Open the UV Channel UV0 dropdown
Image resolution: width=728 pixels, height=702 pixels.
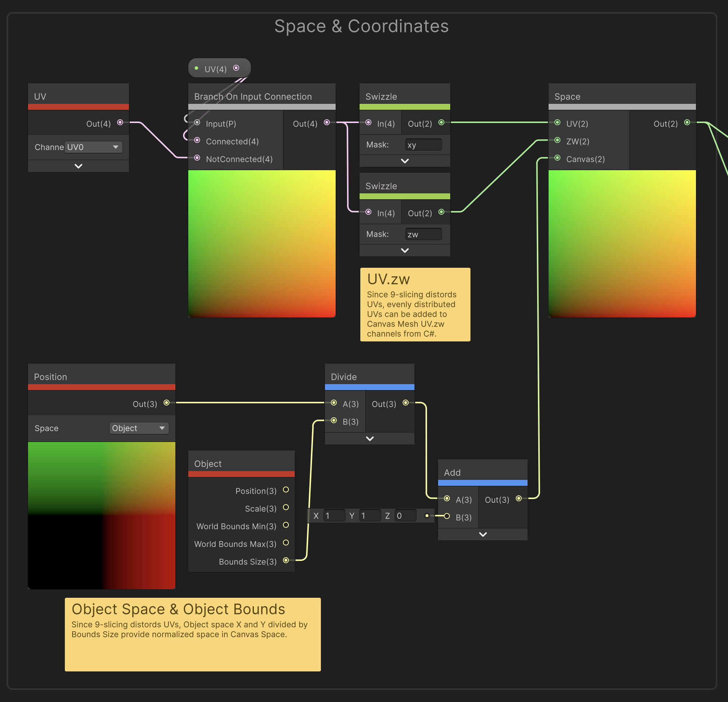pos(93,147)
